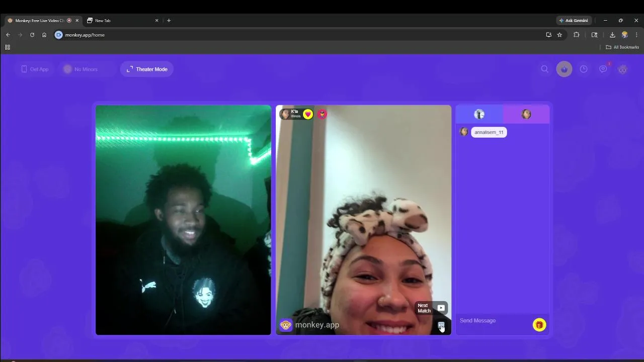Click your own green-lit video feed
This screenshot has height=362, width=644.
pyautogui.click(x=183, y=220)
